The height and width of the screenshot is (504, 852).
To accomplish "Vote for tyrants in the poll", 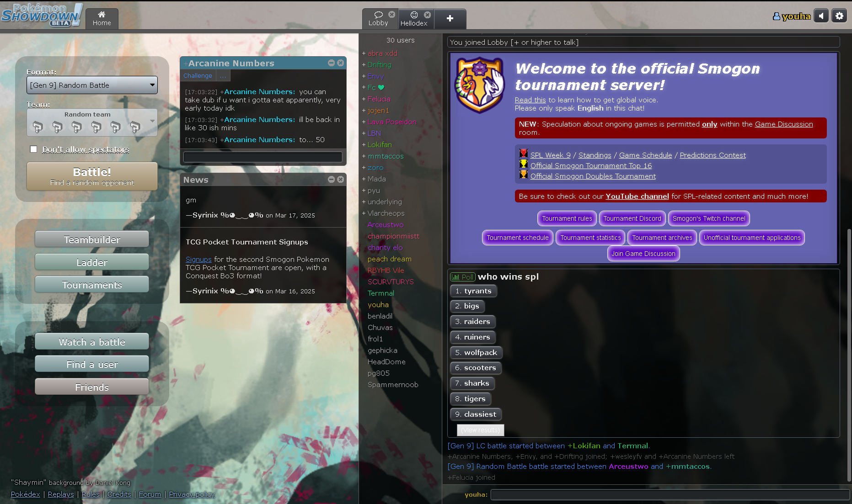I will [x=473, y=291].
